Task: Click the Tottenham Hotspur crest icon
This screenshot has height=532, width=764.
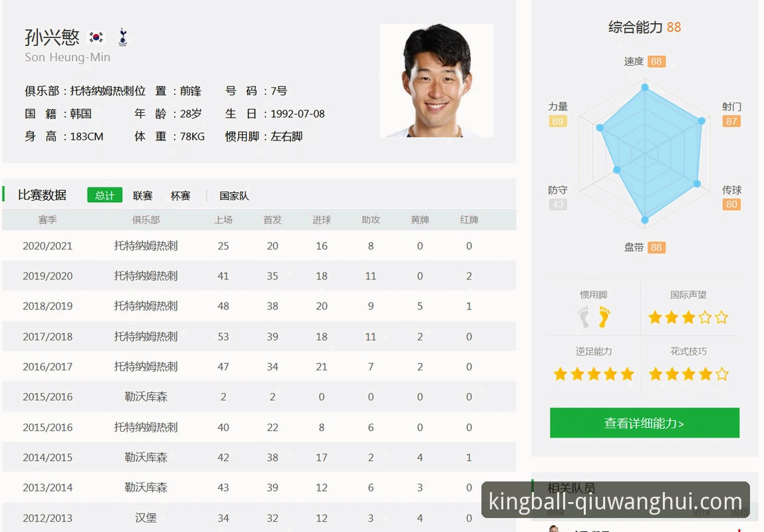Action: [123, 37]
